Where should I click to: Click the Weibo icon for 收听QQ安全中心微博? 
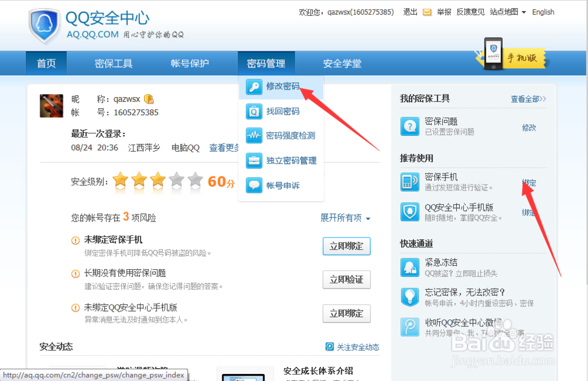point(409,327)
